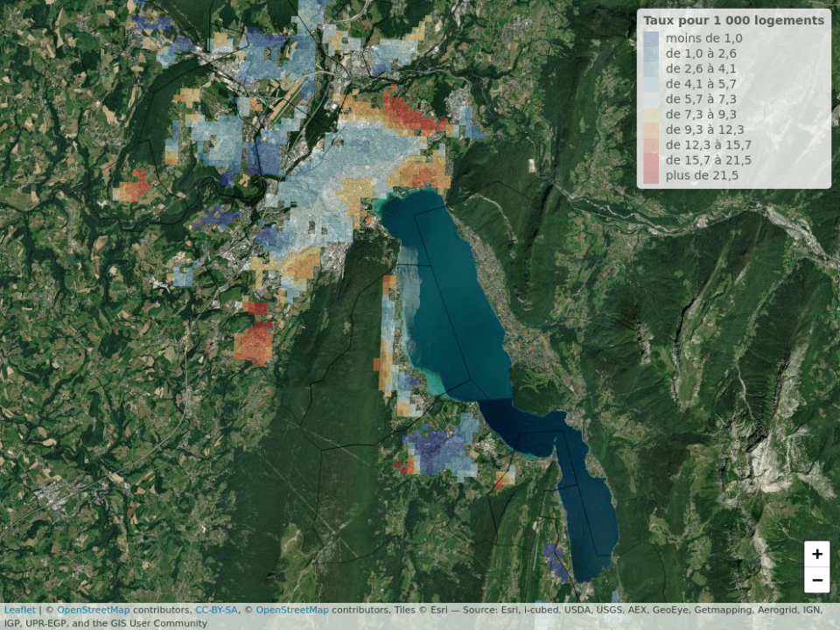Click the OpenStreetMap link before CC-BY-SA
The width and height of the screenshot is (840, 630).
point(94,610)
